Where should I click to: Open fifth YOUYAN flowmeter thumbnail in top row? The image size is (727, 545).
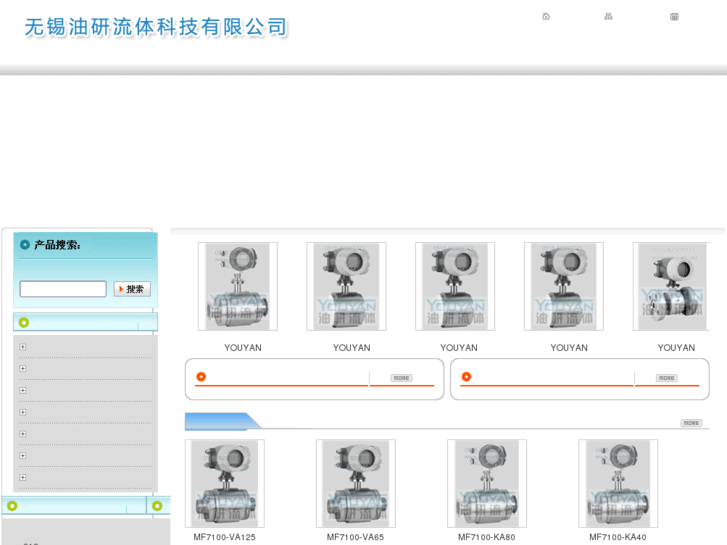pos(671,286)
